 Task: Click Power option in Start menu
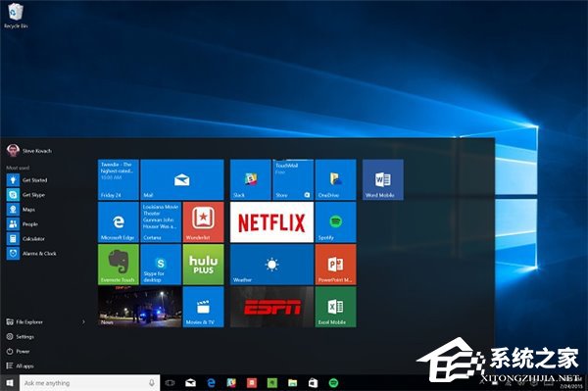click(18, 351)
